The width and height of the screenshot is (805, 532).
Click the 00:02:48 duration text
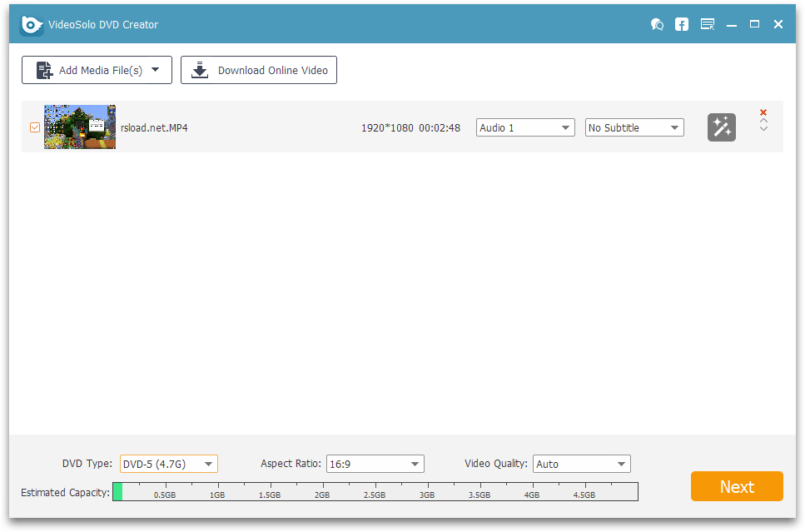pos(440,128)
